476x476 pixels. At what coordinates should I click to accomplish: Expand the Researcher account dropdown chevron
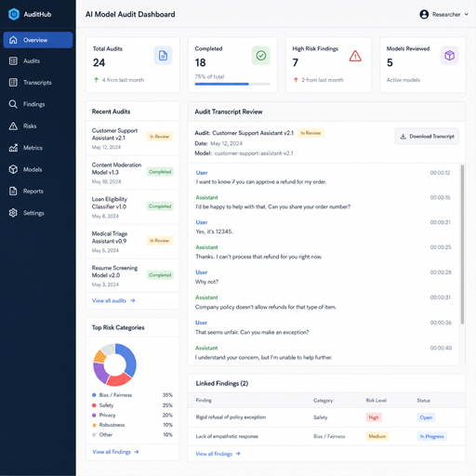(x=467, y=14)
